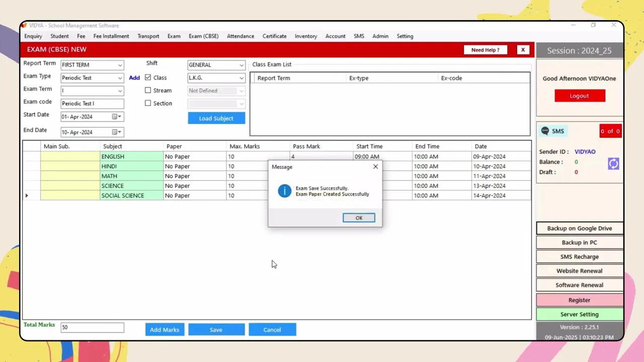Select the SOCIAL SCIENCE subject cell

click(132, 196)
